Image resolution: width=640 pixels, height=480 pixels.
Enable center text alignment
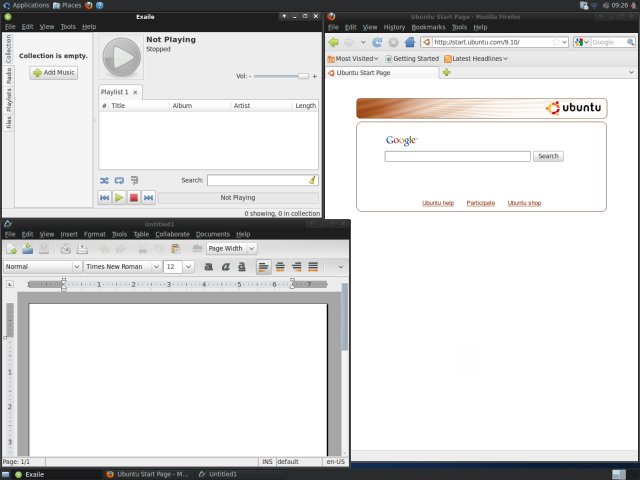(280, 267)
